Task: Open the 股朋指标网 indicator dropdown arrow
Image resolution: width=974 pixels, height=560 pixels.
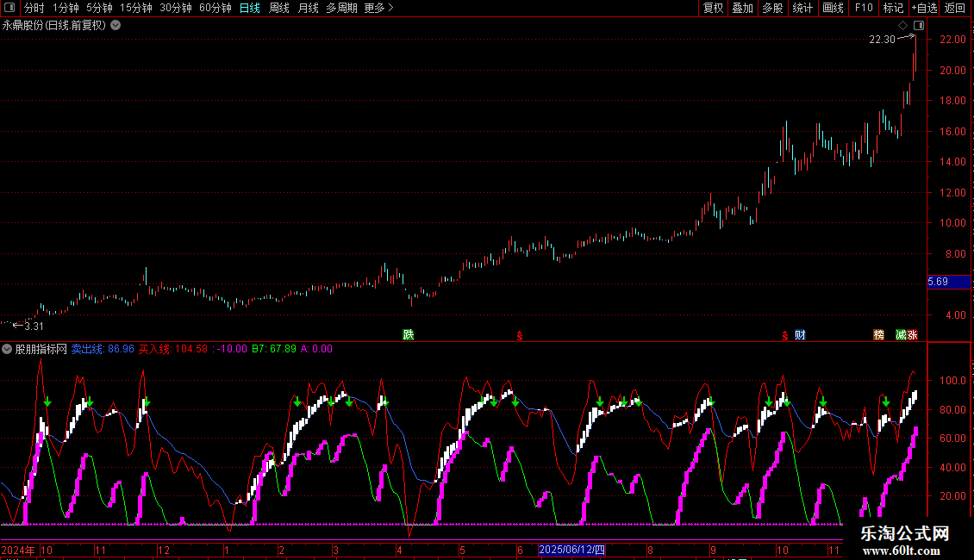Action: (7, 350)
